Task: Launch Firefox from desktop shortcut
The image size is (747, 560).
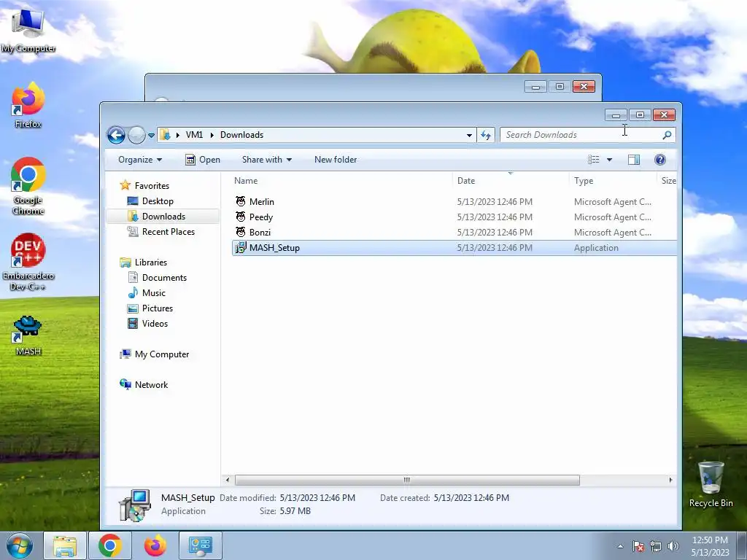Action: 28,105
